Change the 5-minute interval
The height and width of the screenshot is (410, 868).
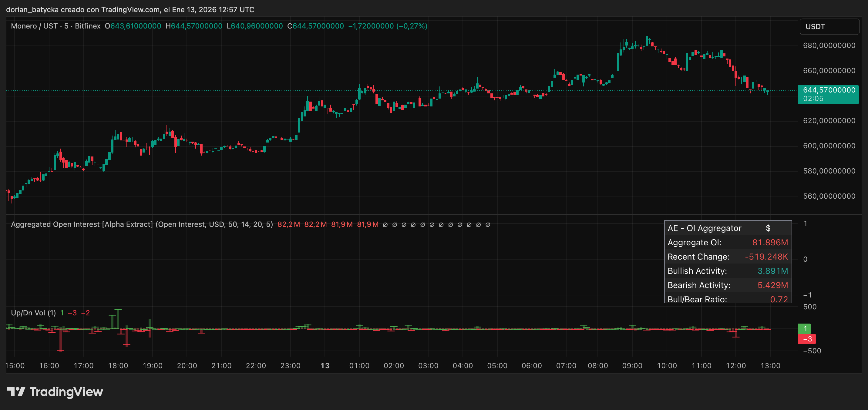[x=66, y=26]
